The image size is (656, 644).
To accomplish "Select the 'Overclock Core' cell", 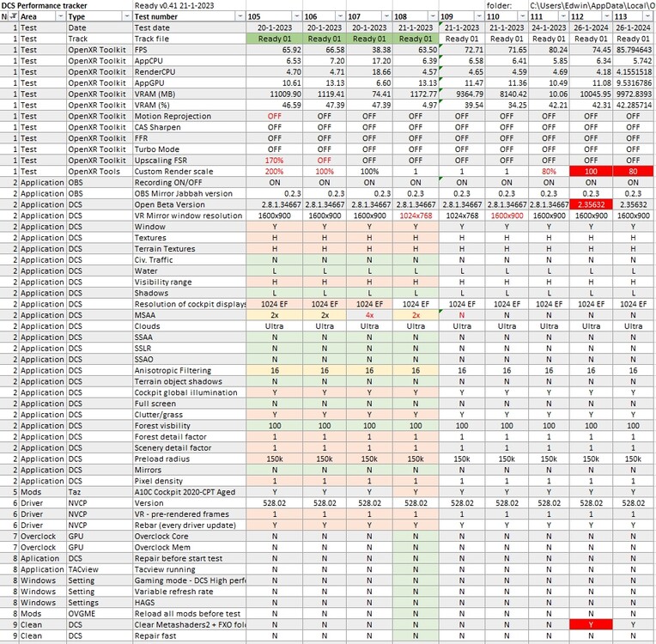I will tap(189, 537).
